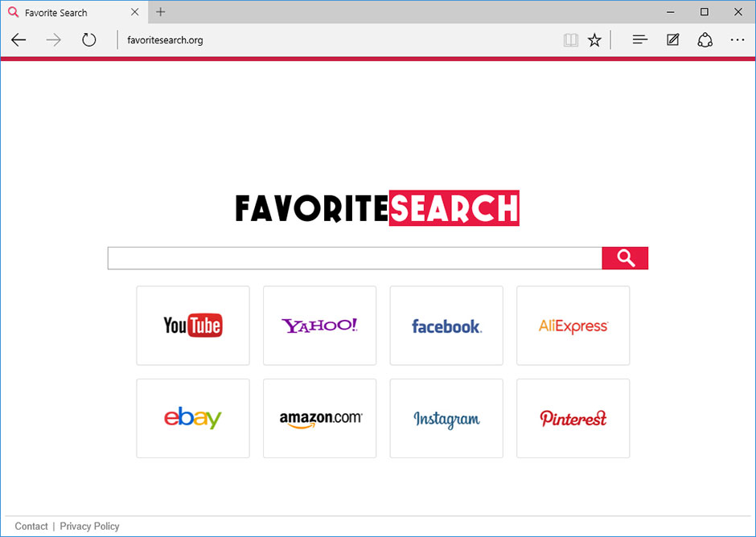Click the forward navigation arrow
Screen dimensions: 756x537
(54, 39)
